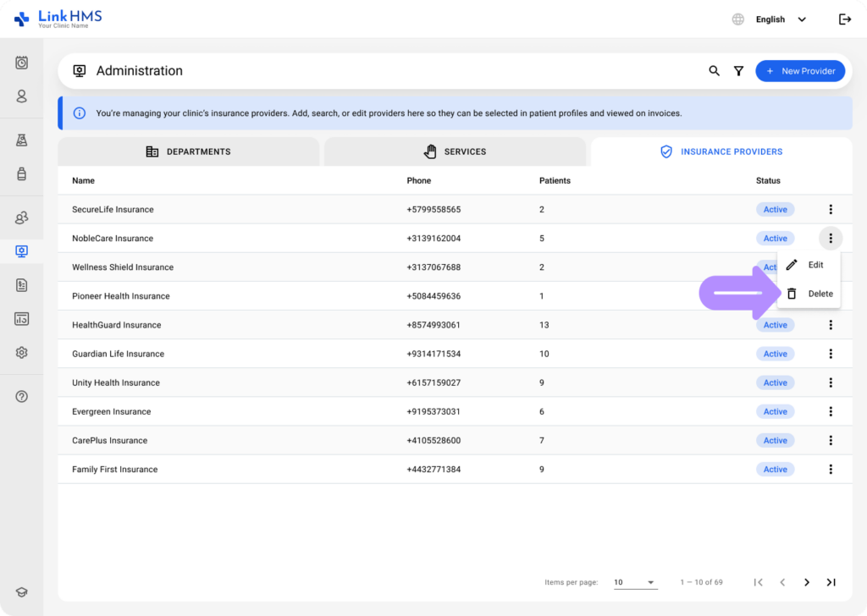Open NobleCare Insurance row options menu
The width and height of the screenshot is (867, 616).
click(x=831, y=238)
